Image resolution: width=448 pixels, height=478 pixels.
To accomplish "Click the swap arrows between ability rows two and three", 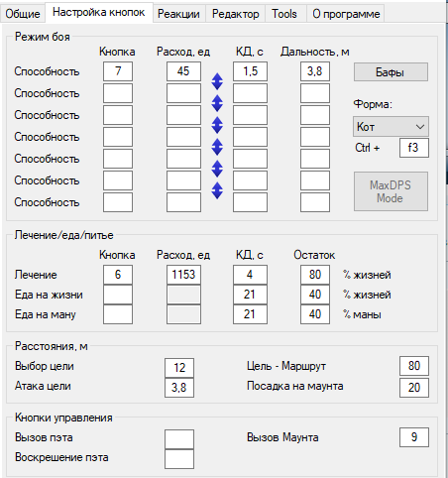I will tap(217, 103).
